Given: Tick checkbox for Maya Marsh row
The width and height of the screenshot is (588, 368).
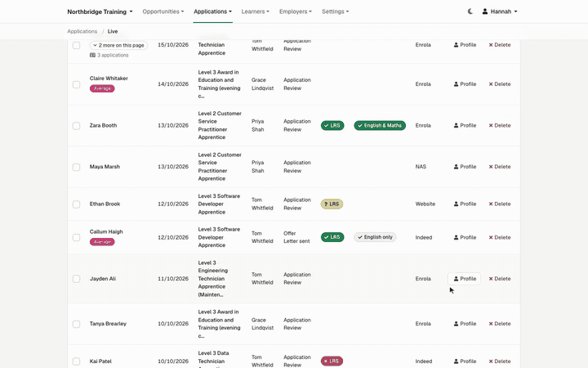Looking at the screenshot, I should coord(76,167).
